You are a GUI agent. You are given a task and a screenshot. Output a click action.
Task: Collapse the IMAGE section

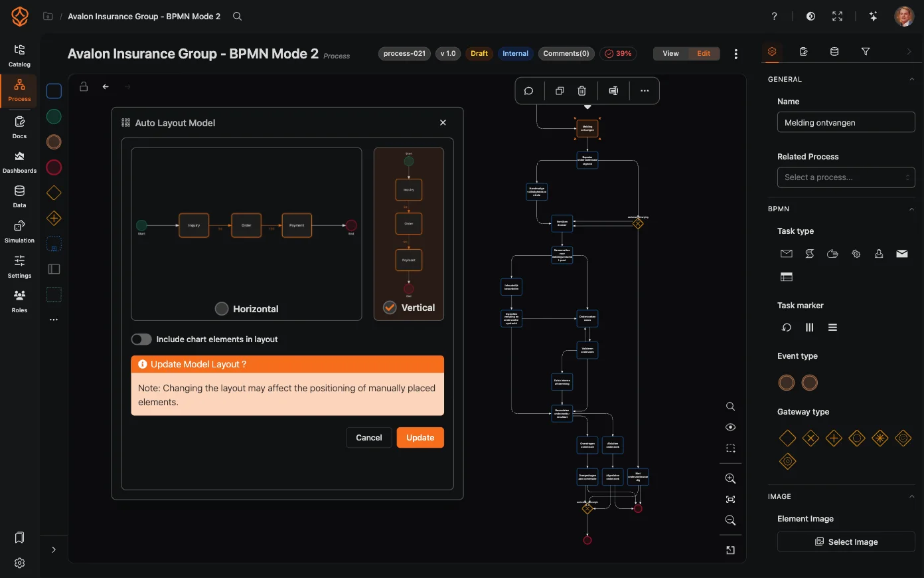click(x=911, y=496)
